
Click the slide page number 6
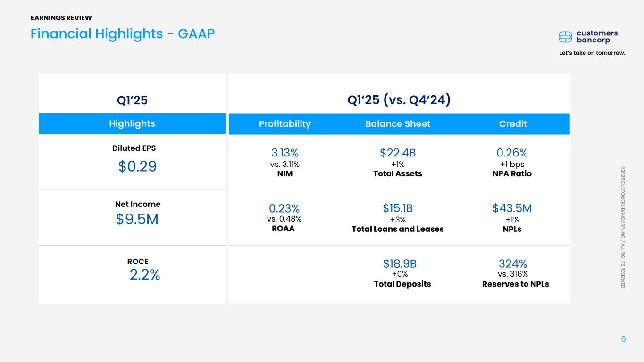point(623,339)
